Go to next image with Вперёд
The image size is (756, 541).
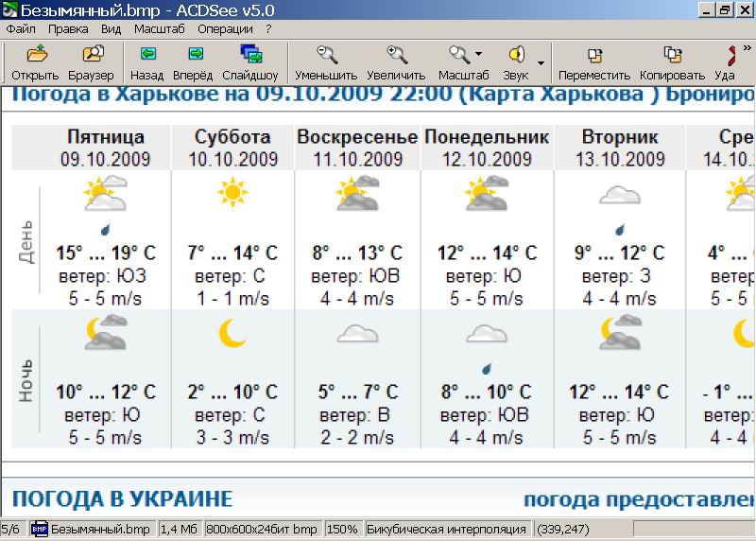(x=194, y=62)
